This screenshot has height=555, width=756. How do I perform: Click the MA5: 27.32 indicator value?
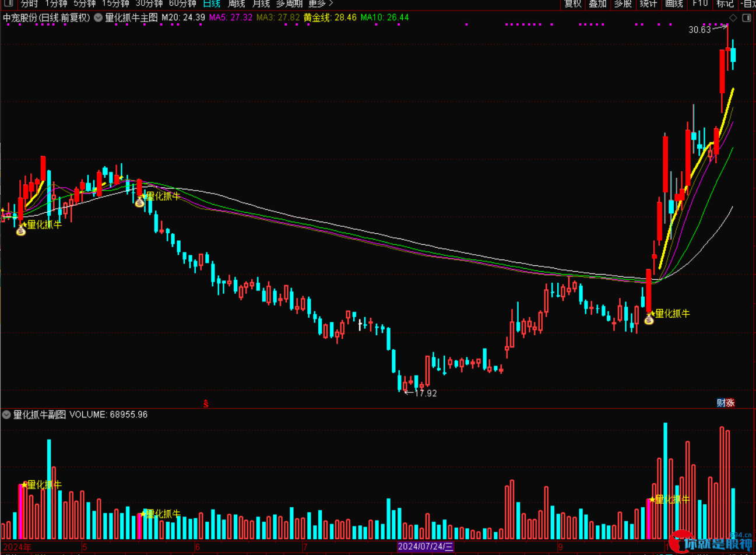click(x=231, y=18)
